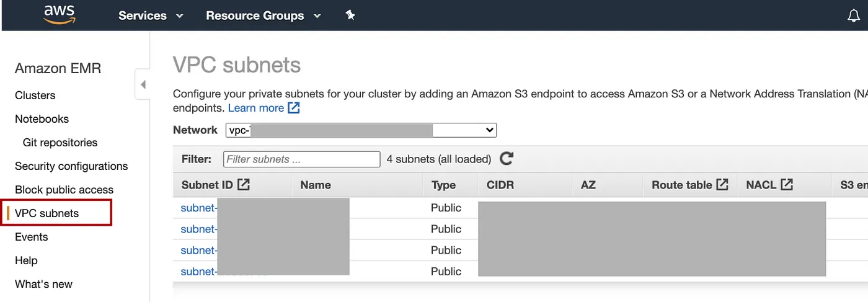Open the notifications bell icon

[x=854, y=16]
